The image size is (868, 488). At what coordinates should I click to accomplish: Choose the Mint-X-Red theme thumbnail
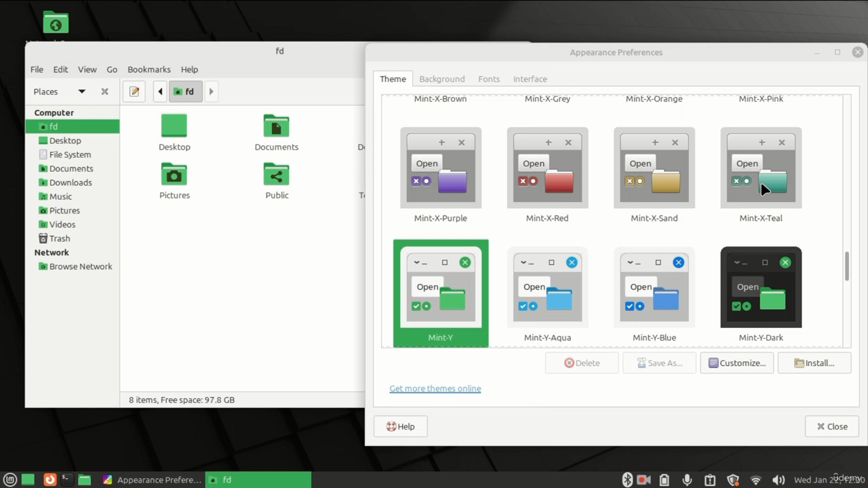click(x=547, y=168)
